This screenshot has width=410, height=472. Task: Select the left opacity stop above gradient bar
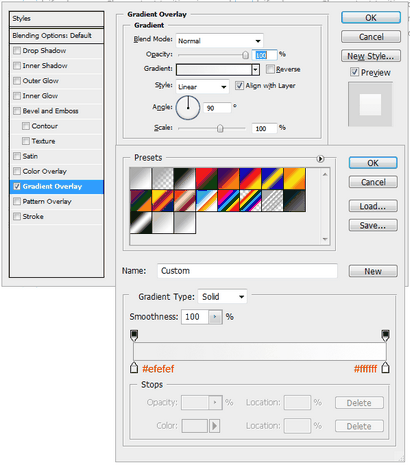pyautogui.click(x=134, y=335)
